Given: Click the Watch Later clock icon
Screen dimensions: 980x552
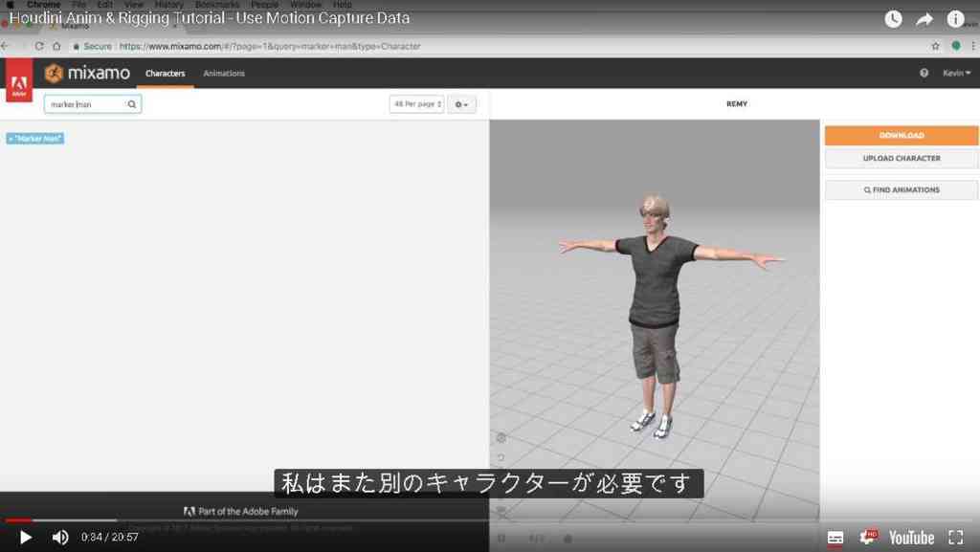Looking at the screenshot, I should coord(893,19).
